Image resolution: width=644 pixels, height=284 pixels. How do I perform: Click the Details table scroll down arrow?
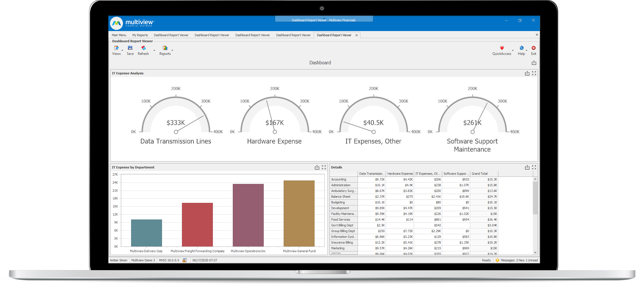coord(535,252)
